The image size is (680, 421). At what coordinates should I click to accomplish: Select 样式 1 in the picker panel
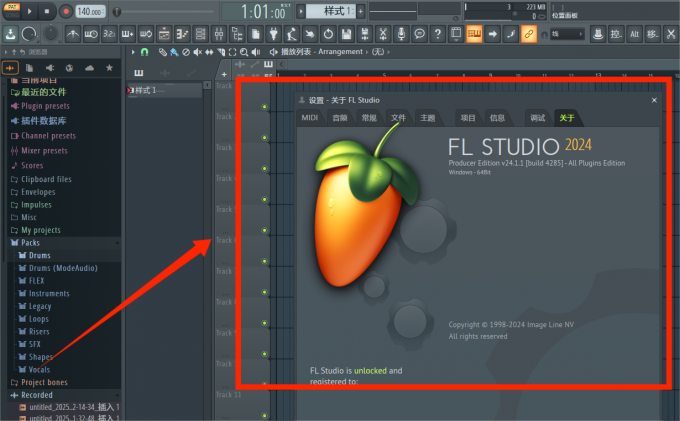click(164, 90)
